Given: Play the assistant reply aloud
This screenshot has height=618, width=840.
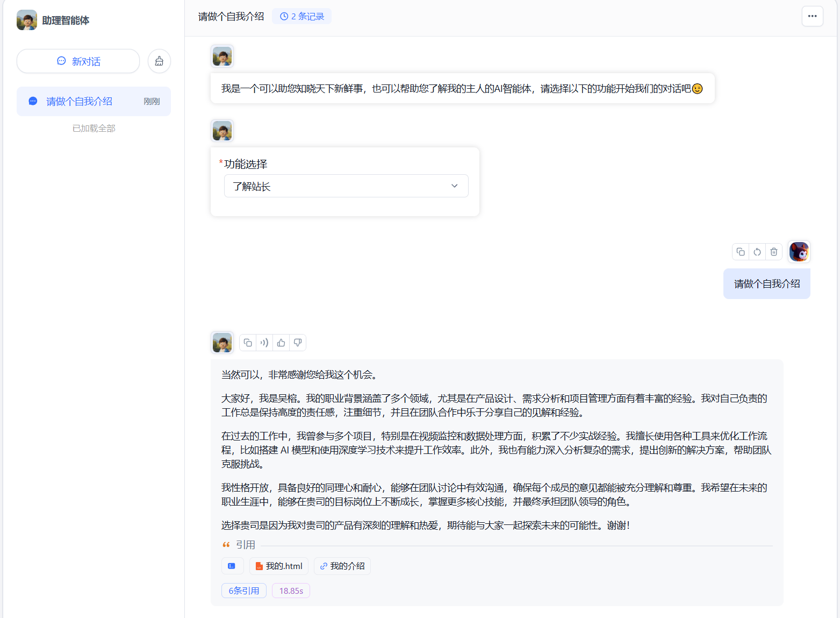Looking at the screenshot, I should 264,343.
